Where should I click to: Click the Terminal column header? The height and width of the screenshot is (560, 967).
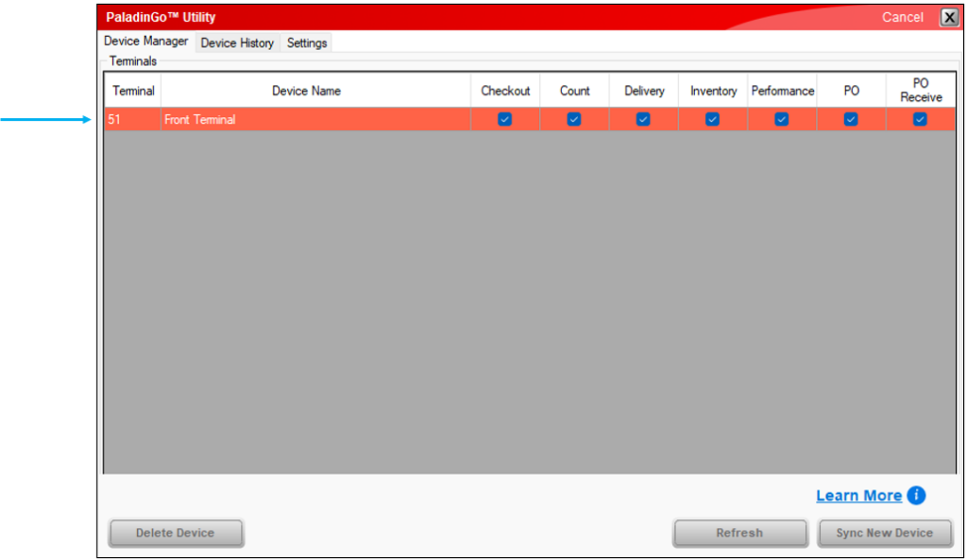(133, 91)
